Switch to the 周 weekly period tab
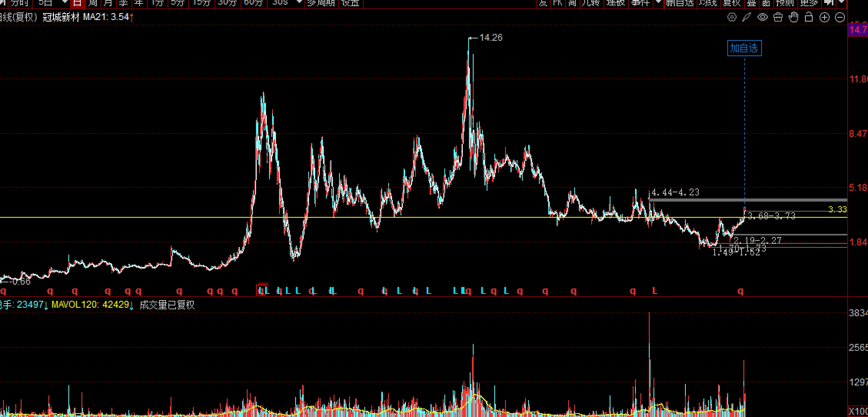 point(93,3)
